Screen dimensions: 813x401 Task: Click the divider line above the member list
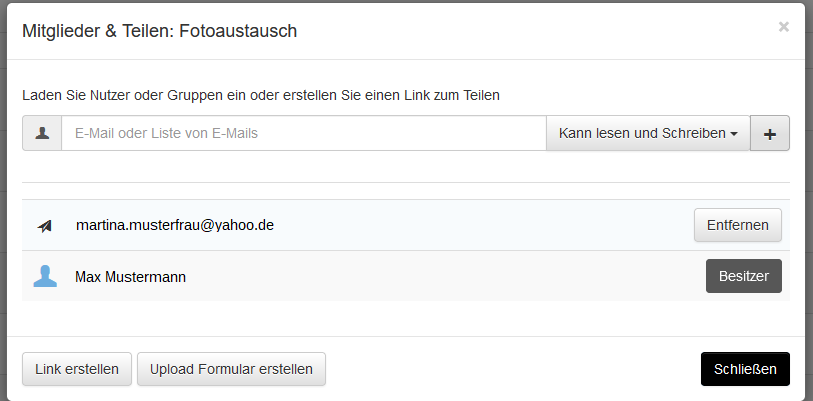406,182
